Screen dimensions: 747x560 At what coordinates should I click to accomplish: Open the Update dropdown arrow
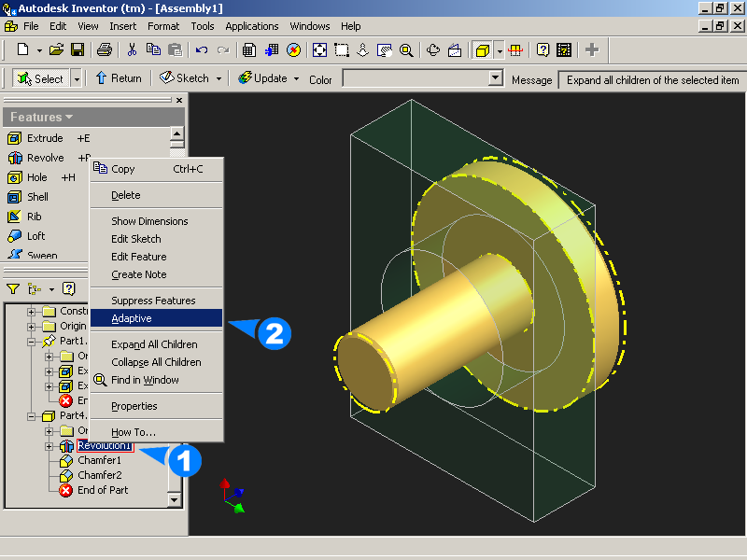tap(296, 78)
